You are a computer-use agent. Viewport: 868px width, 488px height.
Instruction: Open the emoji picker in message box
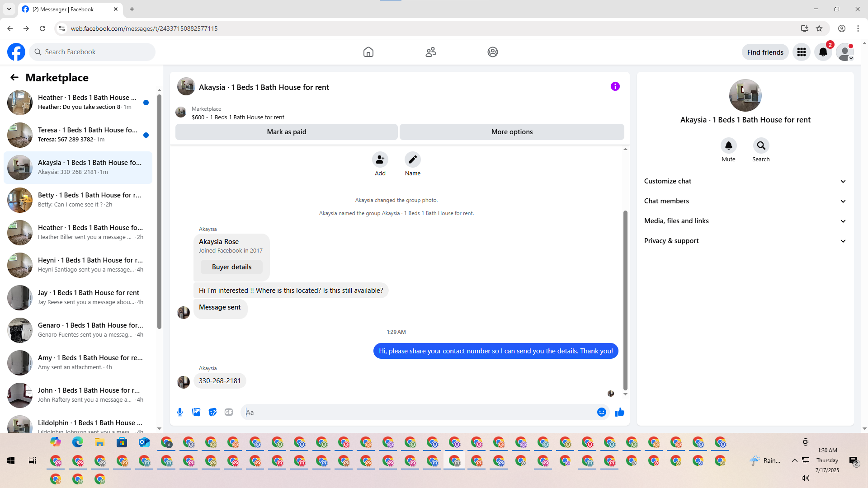click(602, 412)
